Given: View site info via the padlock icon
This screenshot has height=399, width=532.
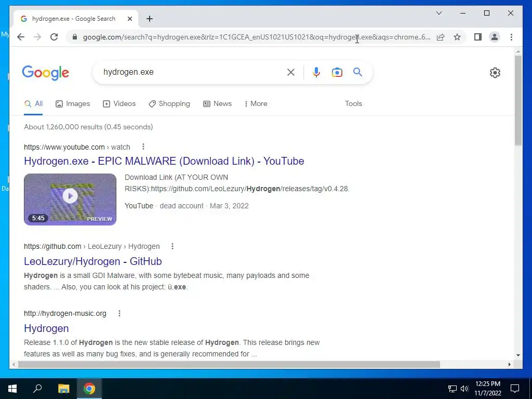Looking at the screenshot, I should pyautogui.click(x=75, y=37).
